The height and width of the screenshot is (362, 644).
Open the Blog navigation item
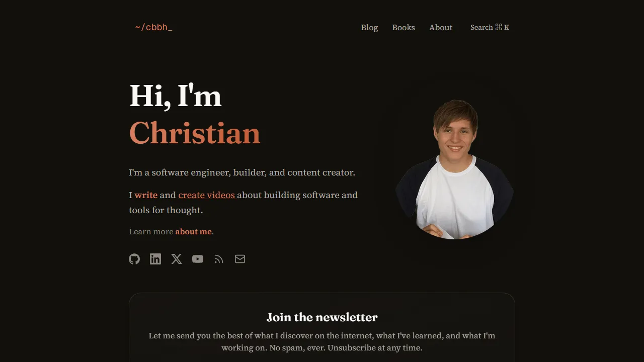(x=369, y=28)
